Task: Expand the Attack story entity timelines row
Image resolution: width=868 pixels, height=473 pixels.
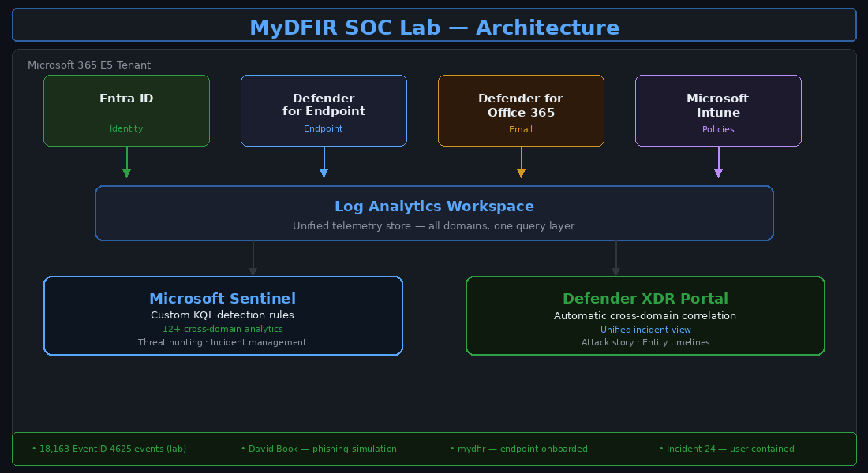Action: tap(645, 342)
